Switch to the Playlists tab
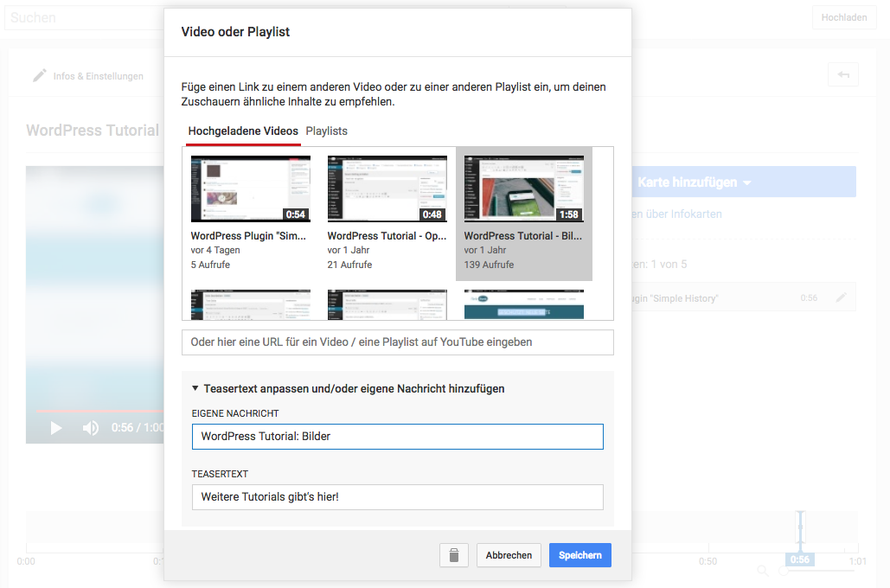The width and height of the screenshot is (890, 588). [x=326, y=131]
